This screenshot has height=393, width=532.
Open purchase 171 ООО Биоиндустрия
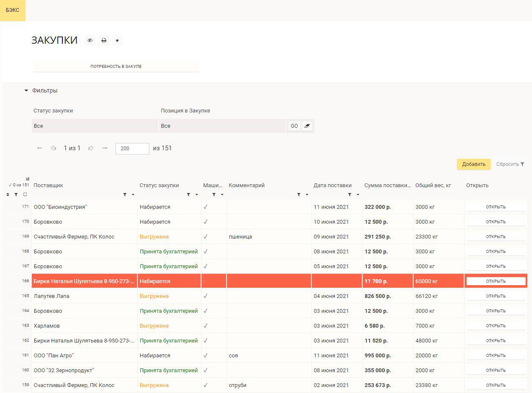pyautogui.click(x=496, y=207)
